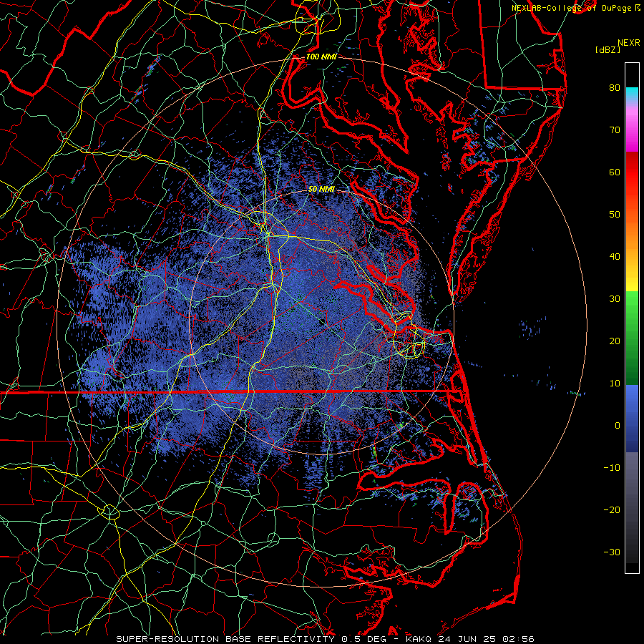Click the SUPER-RESOLUTION BASE REFLECTIVITY caption text
The height and width of the screenshot is (644, 644).
225,639
